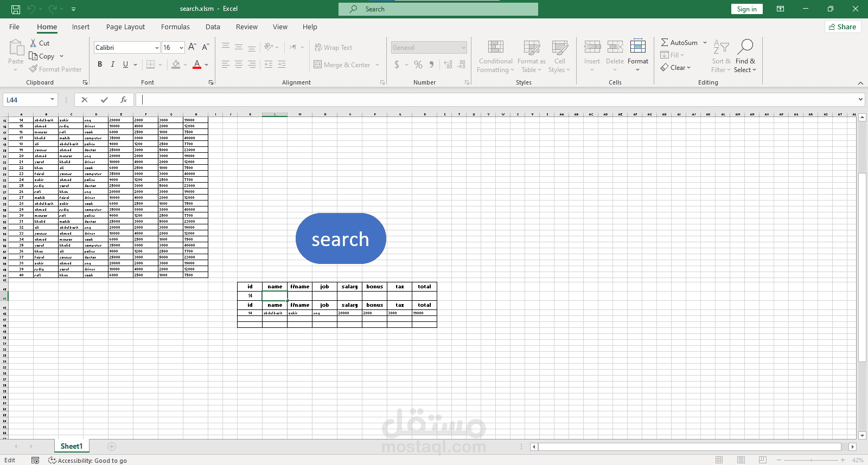
Task: Expand the formula bar chevron
Action: pos(860,99)
